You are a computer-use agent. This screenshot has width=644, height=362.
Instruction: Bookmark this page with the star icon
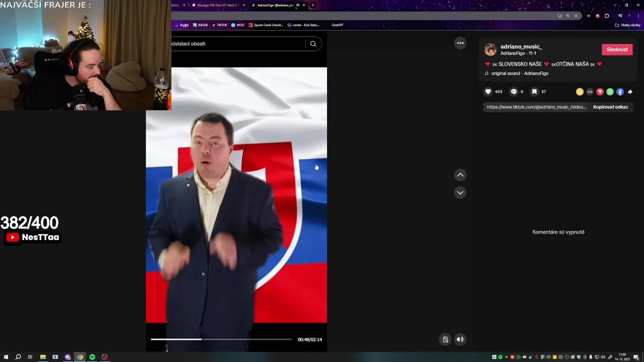576,16
